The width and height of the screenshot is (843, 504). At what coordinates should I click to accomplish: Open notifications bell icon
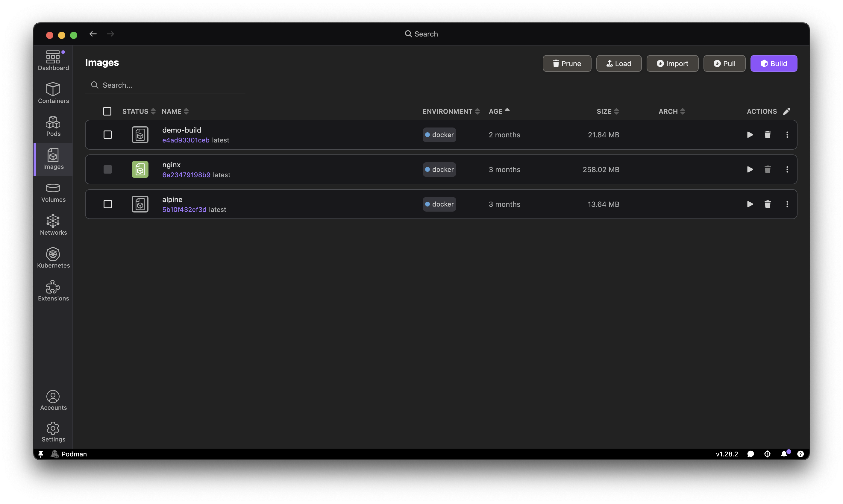pyautogui.click(x=784, y=454)
